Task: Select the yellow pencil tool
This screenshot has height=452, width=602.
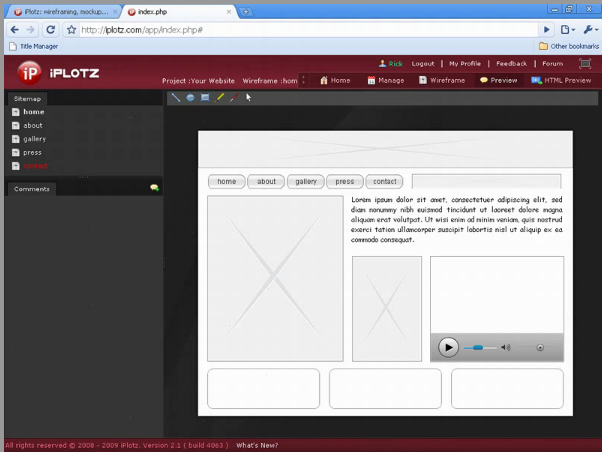Action: coord(220,98)
